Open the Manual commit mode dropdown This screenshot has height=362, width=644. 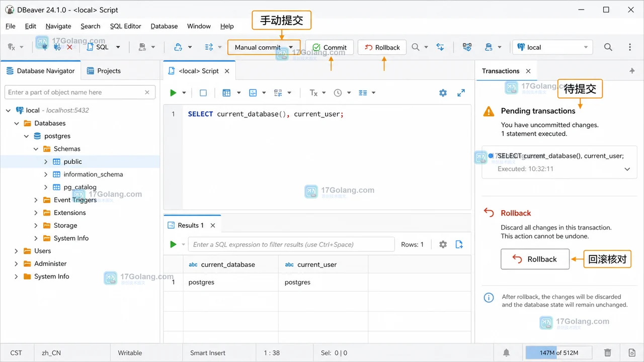[264, 47]
